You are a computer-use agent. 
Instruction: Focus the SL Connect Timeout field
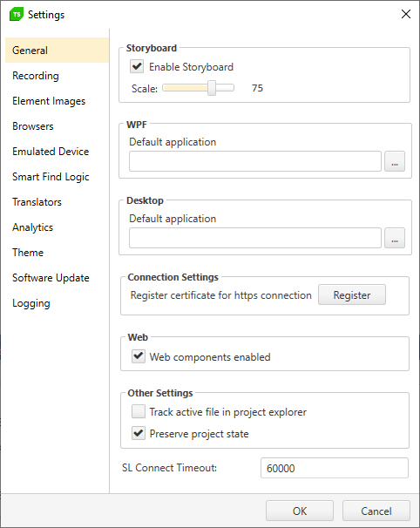[x=335, y=468]
